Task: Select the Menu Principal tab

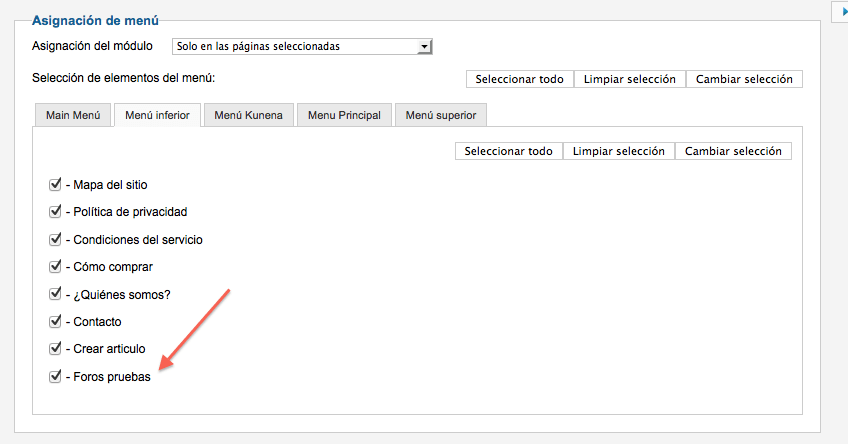Action: click(344, 115)
